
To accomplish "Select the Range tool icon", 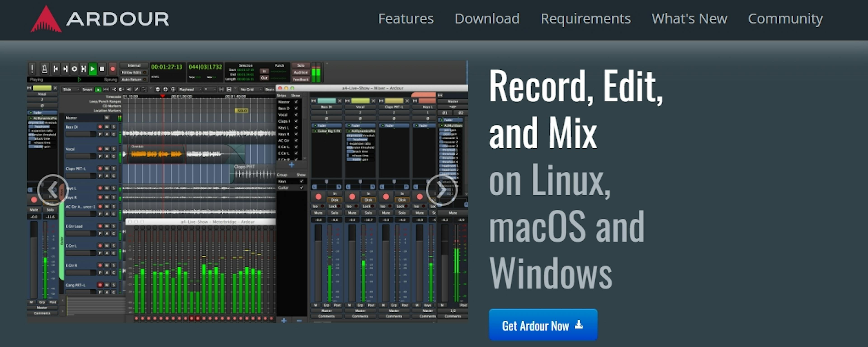I will pos(106,90).
